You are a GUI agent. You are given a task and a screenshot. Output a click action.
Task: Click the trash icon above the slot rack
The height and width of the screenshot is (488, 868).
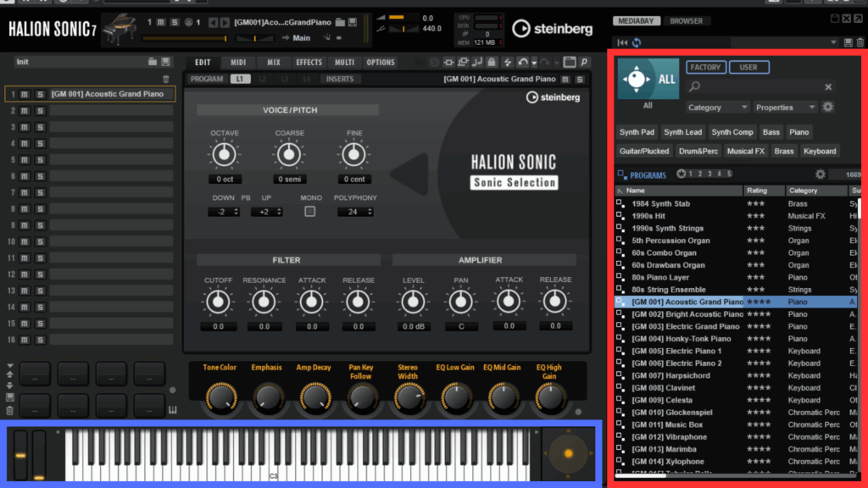166,79
